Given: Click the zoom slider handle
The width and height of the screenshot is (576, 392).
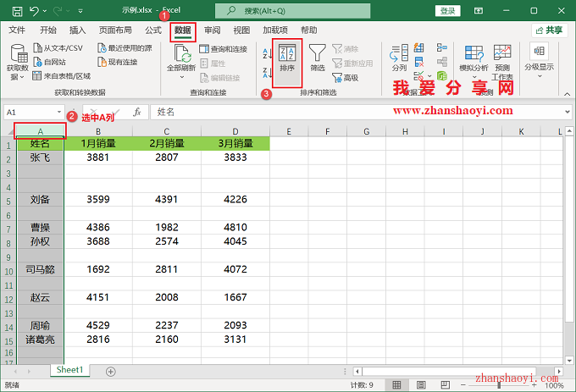Looking at the screenshot, I should point(499,385).
